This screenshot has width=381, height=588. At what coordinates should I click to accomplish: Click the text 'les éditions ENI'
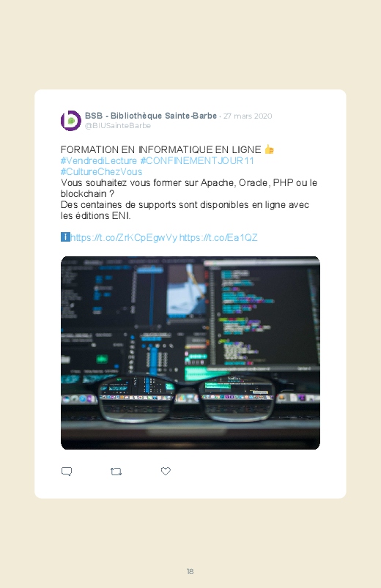click(95, 215)
